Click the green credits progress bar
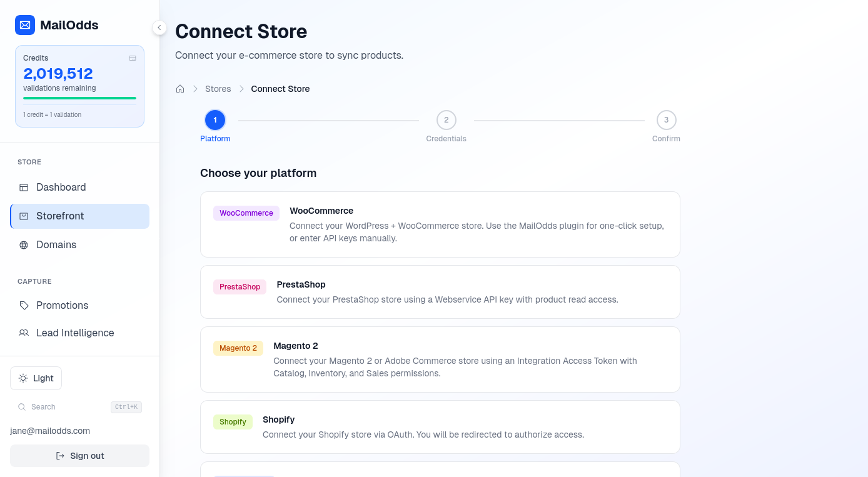 coord(79,98)
